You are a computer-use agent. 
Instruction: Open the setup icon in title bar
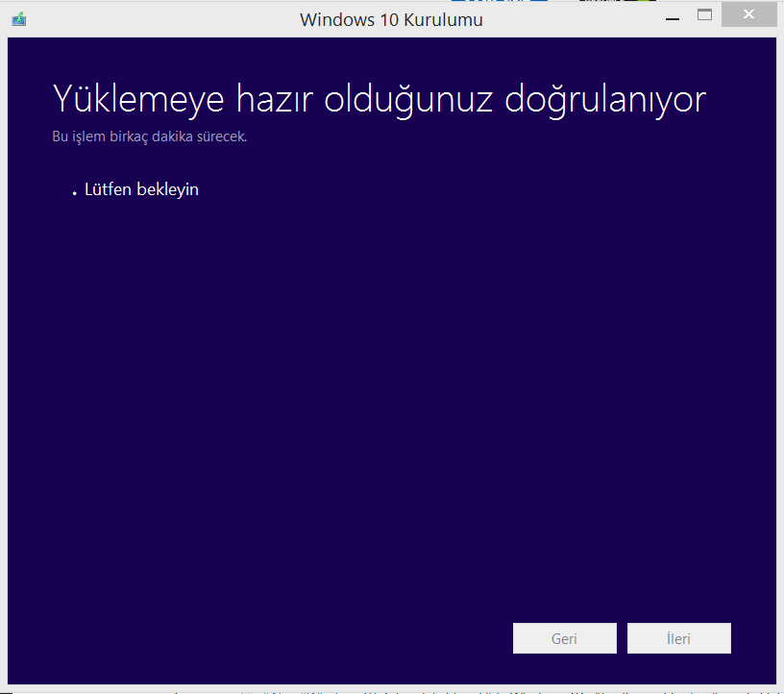click(19, 19)
